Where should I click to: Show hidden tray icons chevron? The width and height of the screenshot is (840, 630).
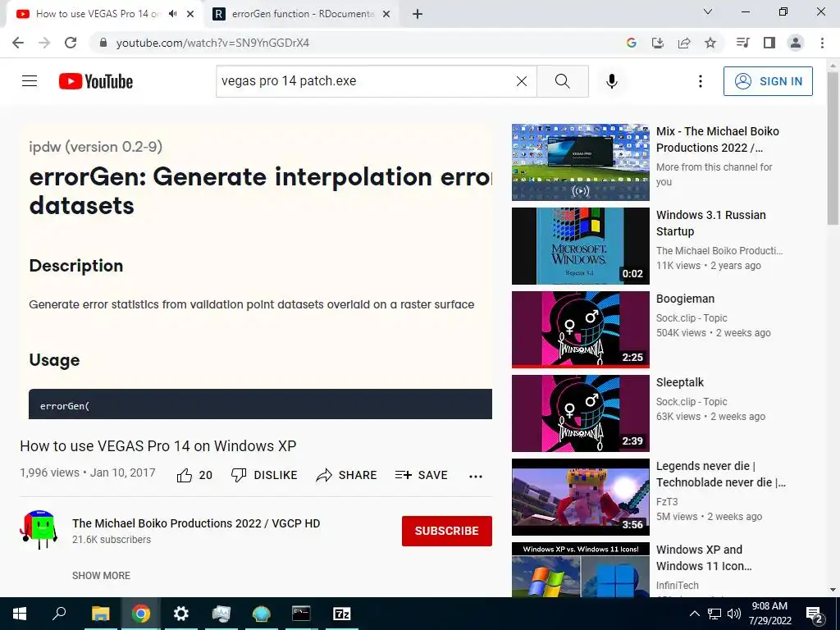[x=694, y=614]
